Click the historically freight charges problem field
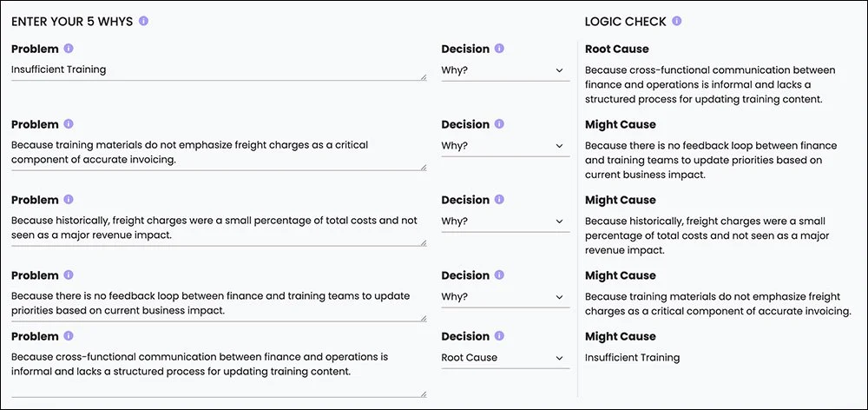Image resolution: width=868 pixels, height=410 pixels. coord(217,228)
